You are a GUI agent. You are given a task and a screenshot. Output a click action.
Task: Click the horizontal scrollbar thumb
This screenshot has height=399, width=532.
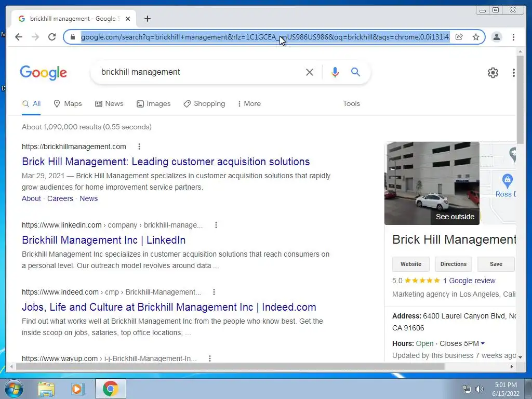pyautogui.click(x=230, y=366)
